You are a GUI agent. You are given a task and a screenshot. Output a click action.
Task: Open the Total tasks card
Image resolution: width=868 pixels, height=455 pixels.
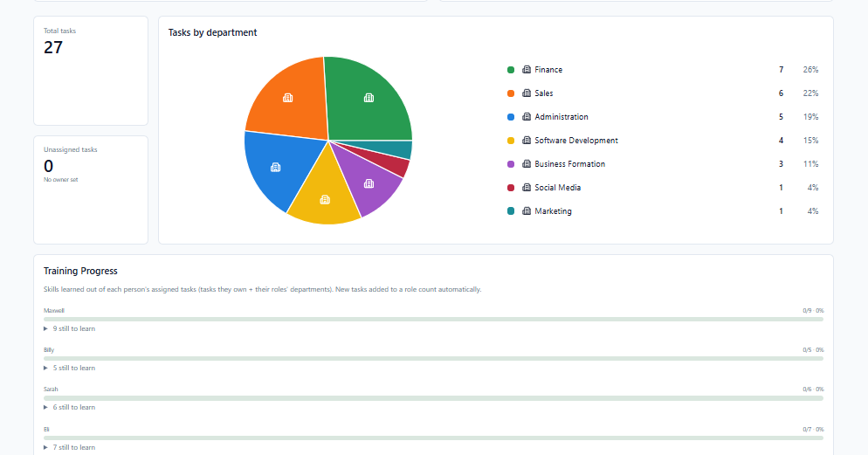pyautogui.click(x=91, y=71)
